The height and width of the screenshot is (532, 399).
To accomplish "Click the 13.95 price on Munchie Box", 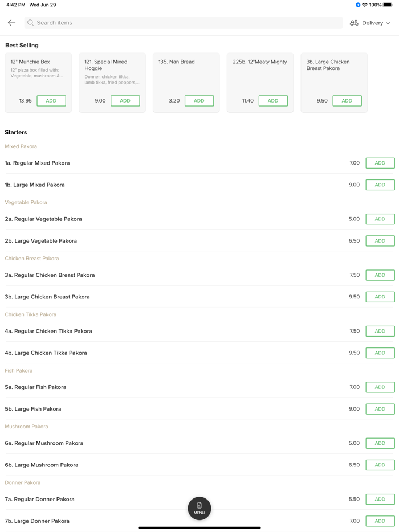I will click(26, 101).
